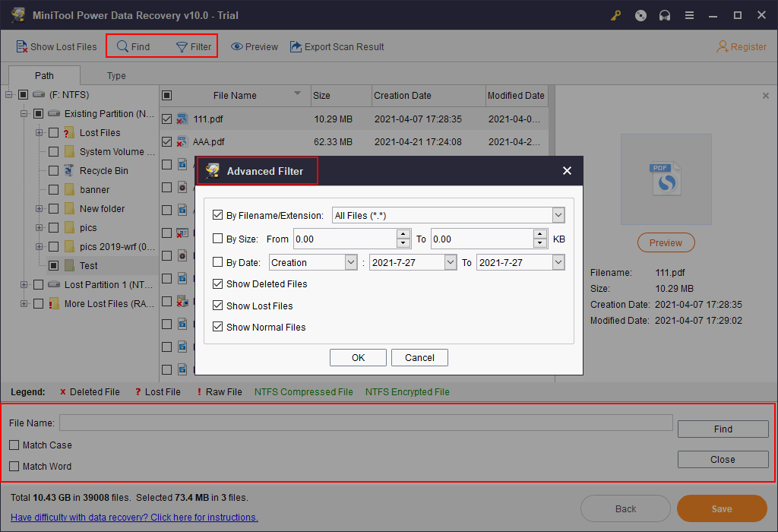Click the pics 2019-wrf folder icon
The height and width of the screenshot is (532, 778).
point(69,246)
